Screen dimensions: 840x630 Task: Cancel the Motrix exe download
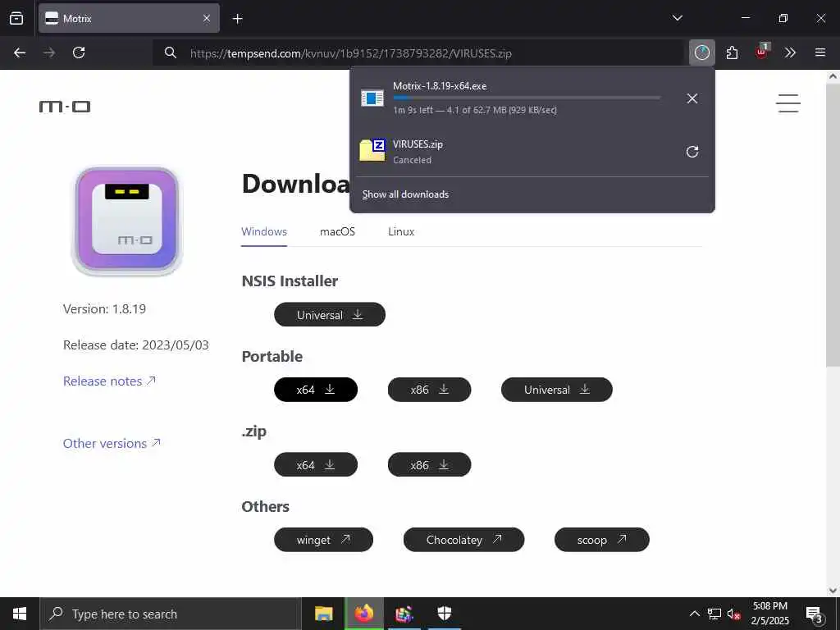692,98
